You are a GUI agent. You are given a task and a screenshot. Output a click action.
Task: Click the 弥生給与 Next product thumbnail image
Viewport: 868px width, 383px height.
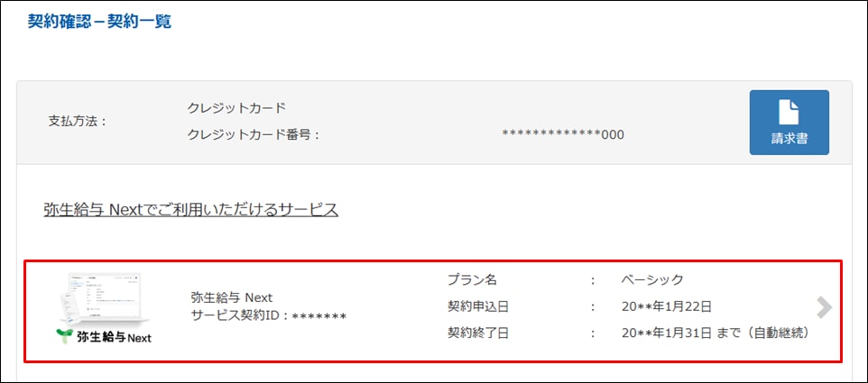(x=104, y=297)
